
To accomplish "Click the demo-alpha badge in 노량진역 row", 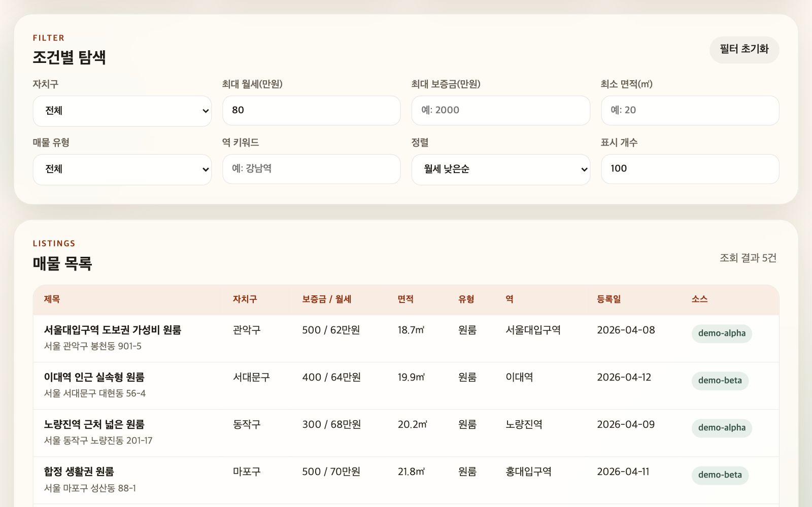I will [x=722, y=428].
